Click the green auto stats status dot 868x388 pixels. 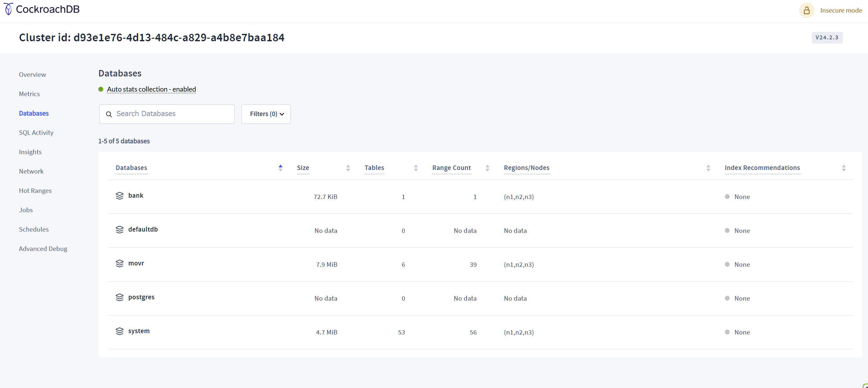pos(101,89)
